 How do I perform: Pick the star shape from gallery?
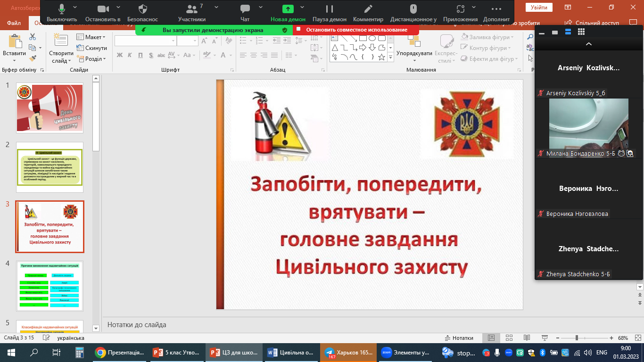(381, 57)
